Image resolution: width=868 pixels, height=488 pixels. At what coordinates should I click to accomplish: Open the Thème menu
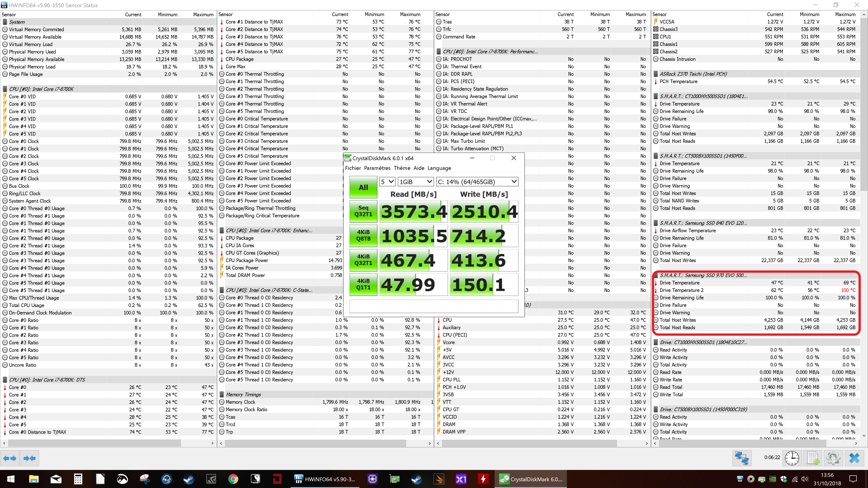pos(402,168)
